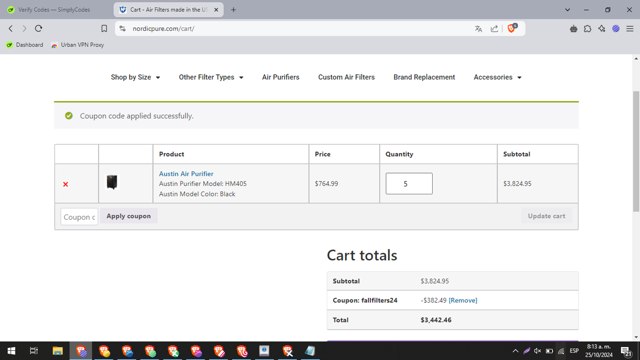
Task: Open the browser hamburger menu
Action: click(630, 29)
